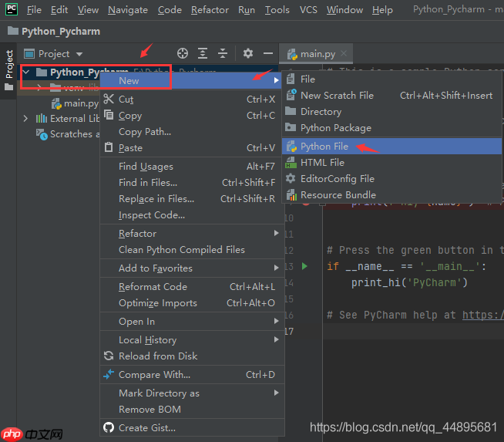Click the EditorConfig File gear icon
The image size is (504, 442).
291,178
